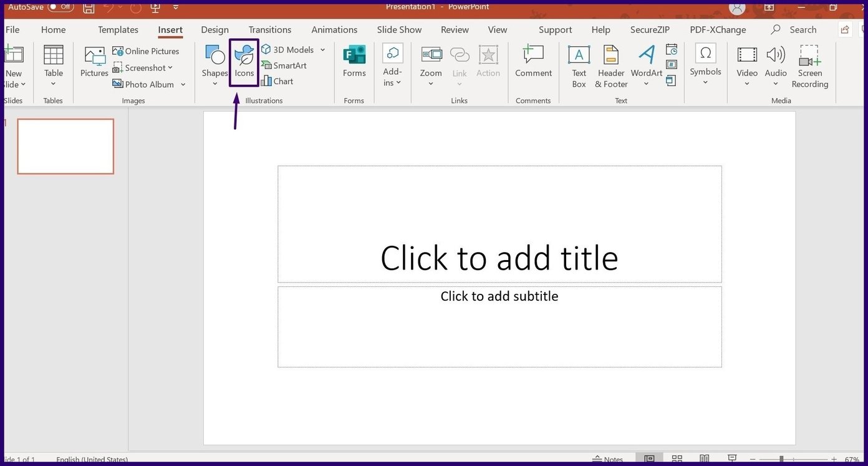Open Microsoft Forms
Image resolution: width=868 pixels, height=466 pixels.
coord(354,62)
